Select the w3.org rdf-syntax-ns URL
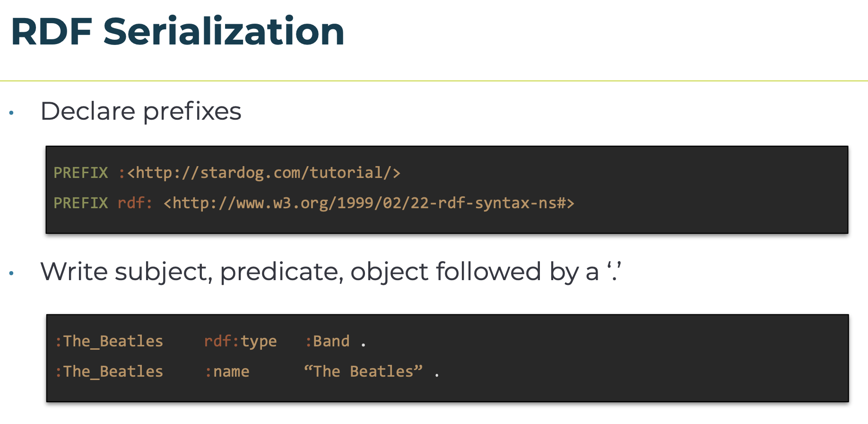The image size is (868, 424). coord(369,203)
